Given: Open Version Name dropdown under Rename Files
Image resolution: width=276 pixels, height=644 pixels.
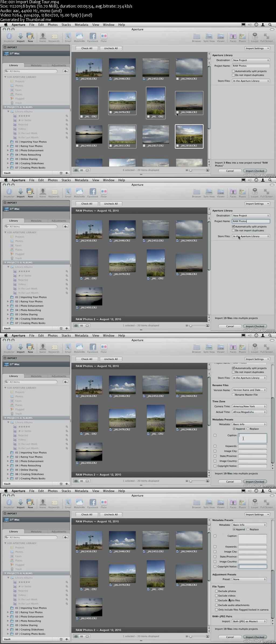Looking at the screenshot, I should coord(249,390).
